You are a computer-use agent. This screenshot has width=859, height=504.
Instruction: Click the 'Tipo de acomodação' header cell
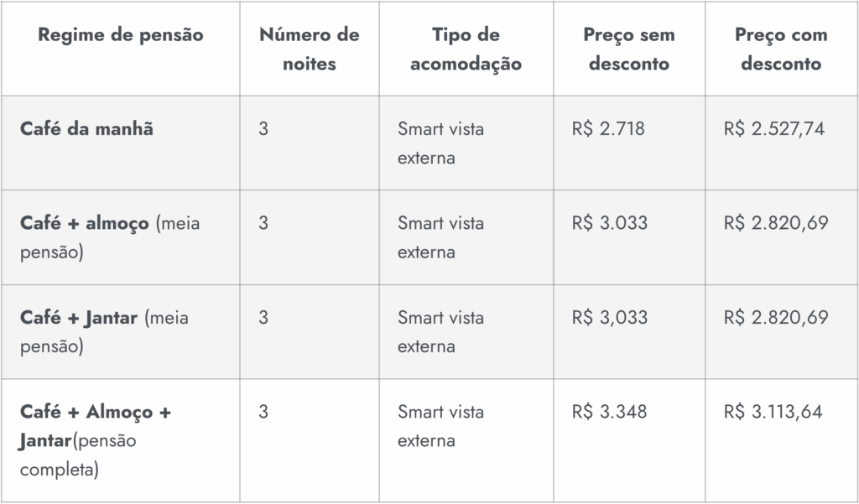466,49
